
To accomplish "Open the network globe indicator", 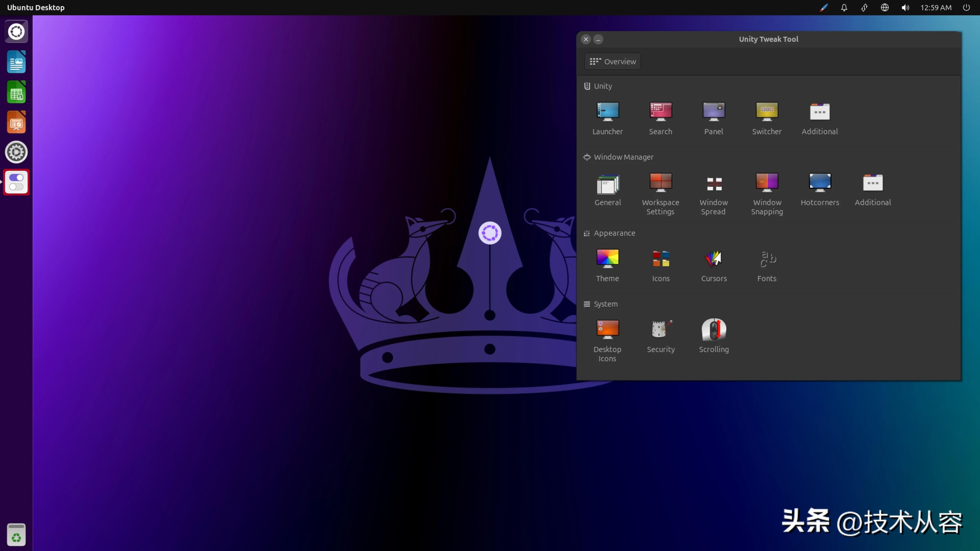I will coord(885,8).
